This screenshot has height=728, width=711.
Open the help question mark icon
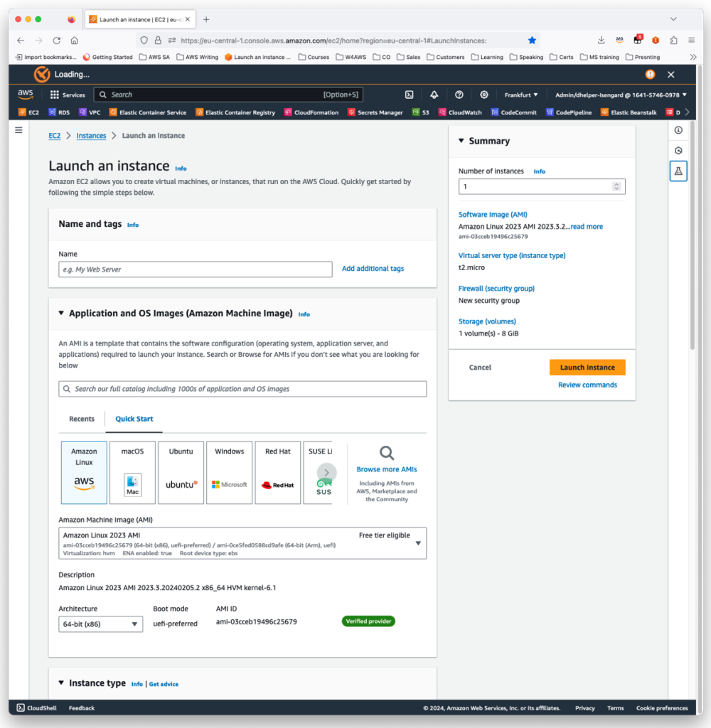click(x=459, y=94)
